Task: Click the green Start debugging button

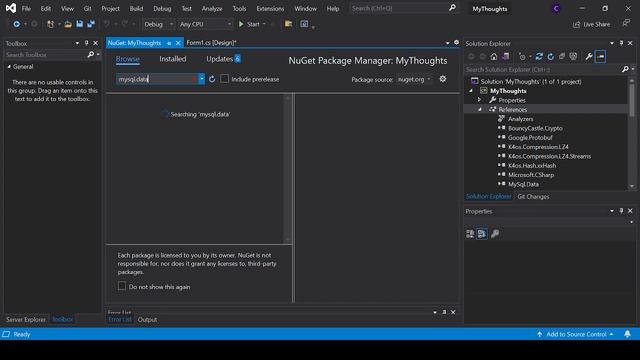Action: point(249,24)
